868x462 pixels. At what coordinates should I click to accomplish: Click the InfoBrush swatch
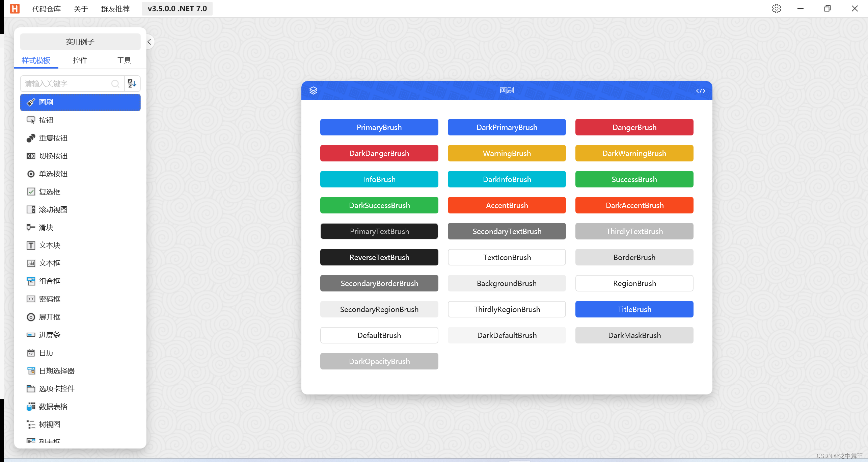tap(379, 179)
